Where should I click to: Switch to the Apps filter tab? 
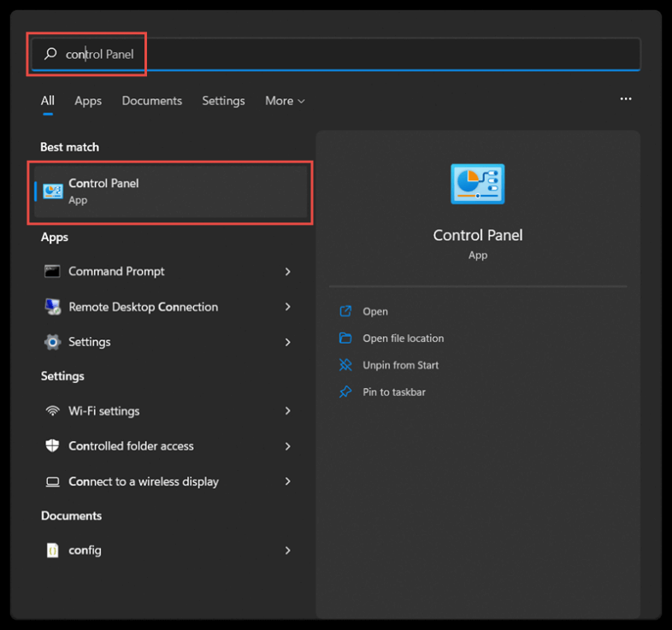pyautogui.click(x=88, y=101)
